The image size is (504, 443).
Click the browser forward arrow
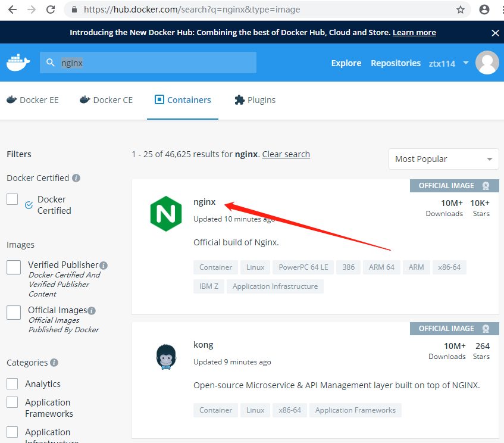click(x=32, y=10)
